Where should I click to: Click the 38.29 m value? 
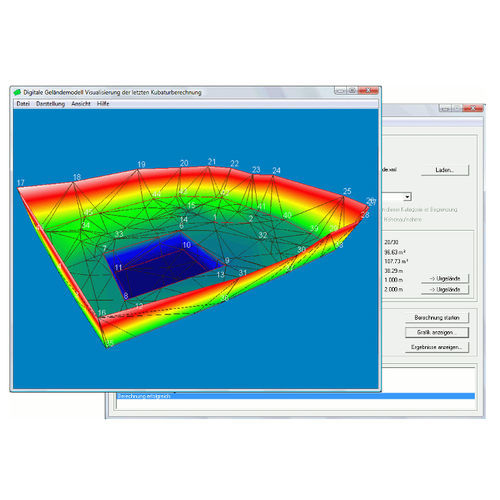click(x=394, y=271)
